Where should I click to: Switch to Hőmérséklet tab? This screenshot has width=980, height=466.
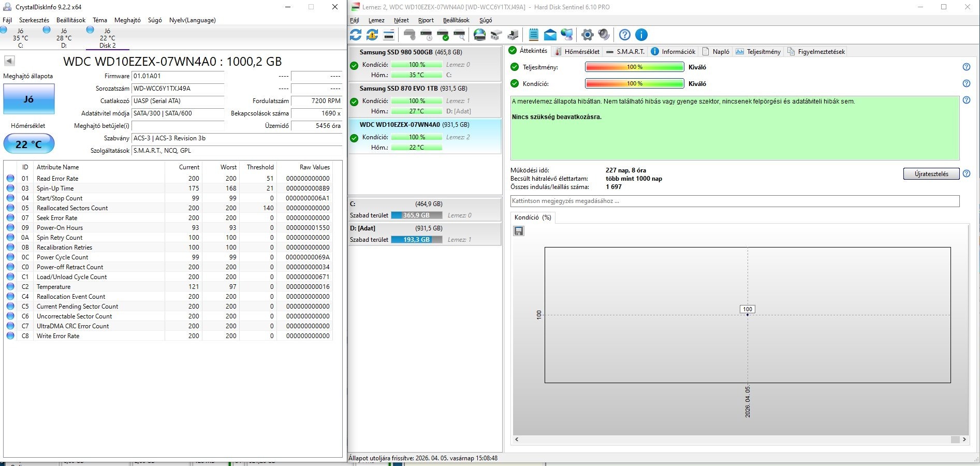click(x=577, y=51)
